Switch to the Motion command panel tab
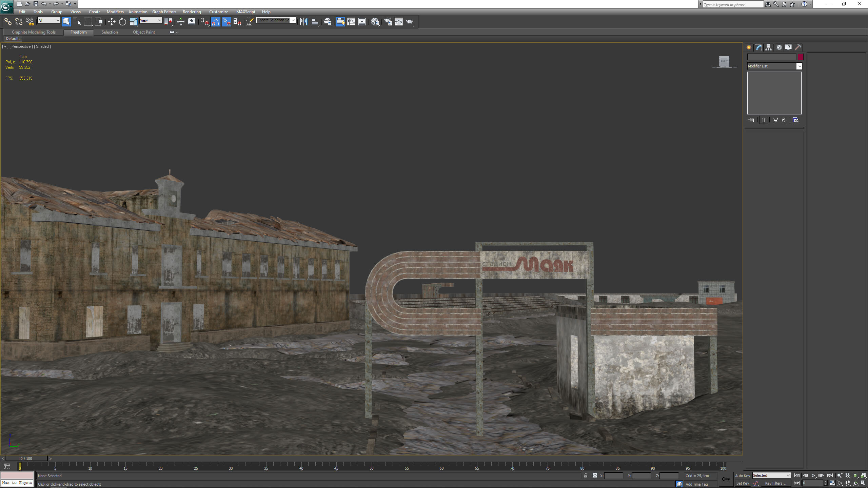The height and width of the screenshot is (488, 868). [779, 47]
